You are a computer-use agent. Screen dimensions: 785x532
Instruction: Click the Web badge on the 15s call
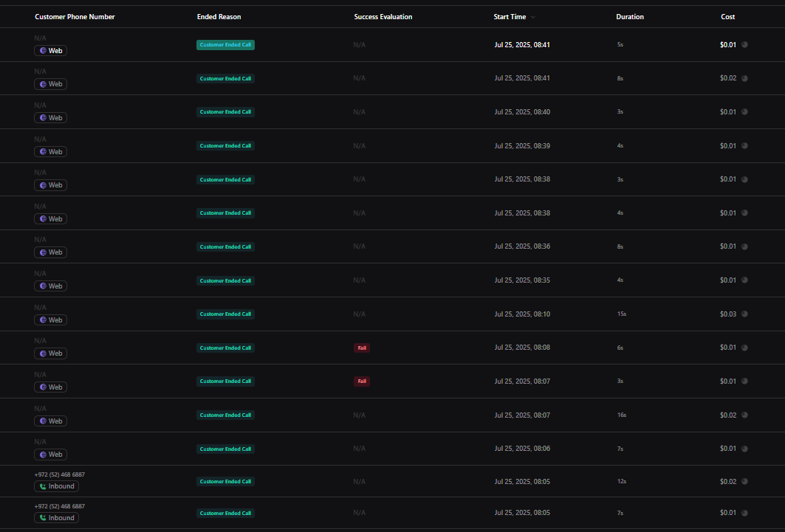click(50, 320)
